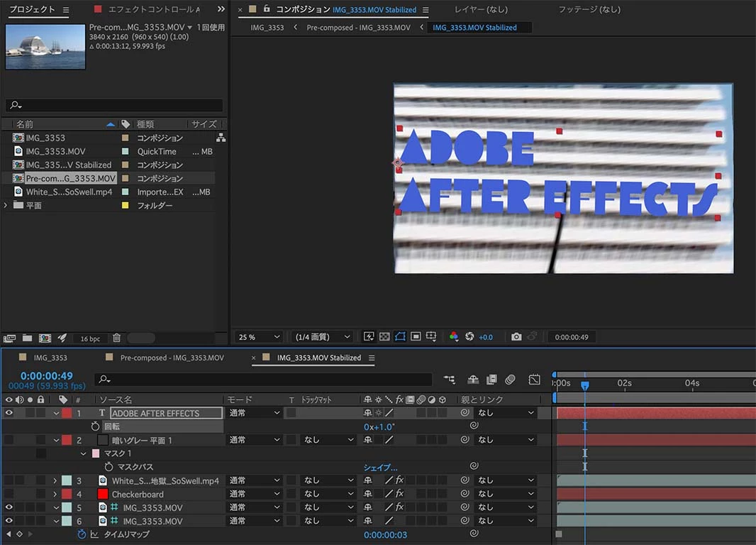The width and height of the screenshot is (756, 545).
Task: Show the 暗いグレー 平面 1 layer
Action: point(9,440)
